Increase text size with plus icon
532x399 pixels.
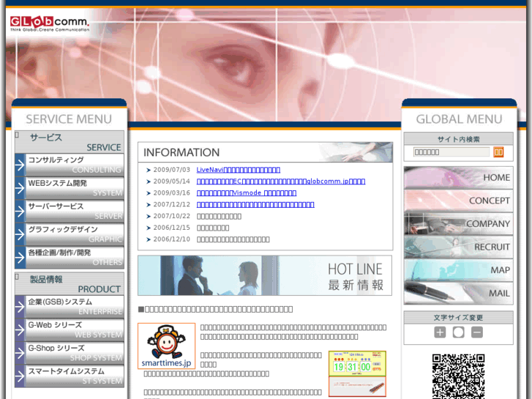[x=440, y=332]
